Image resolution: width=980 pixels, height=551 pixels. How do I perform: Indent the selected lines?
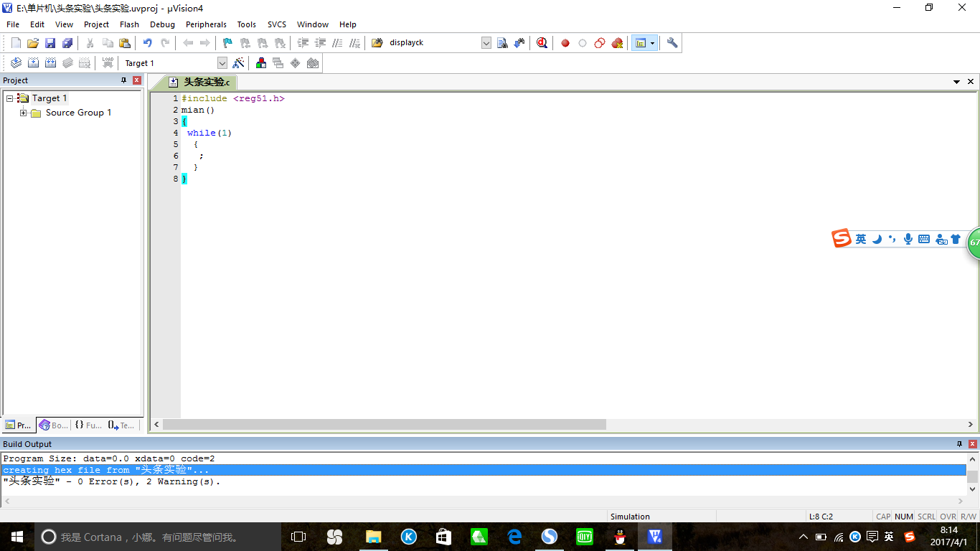303,43
